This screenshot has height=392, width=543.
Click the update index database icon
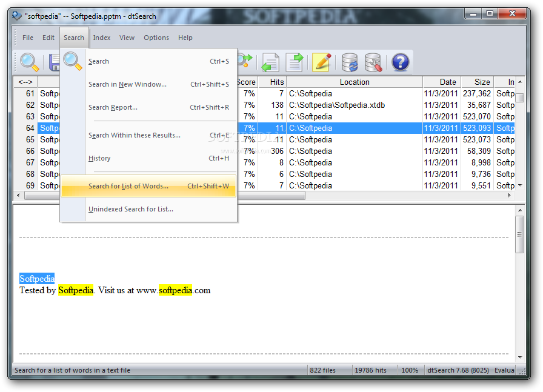click(x=350, y=62)
